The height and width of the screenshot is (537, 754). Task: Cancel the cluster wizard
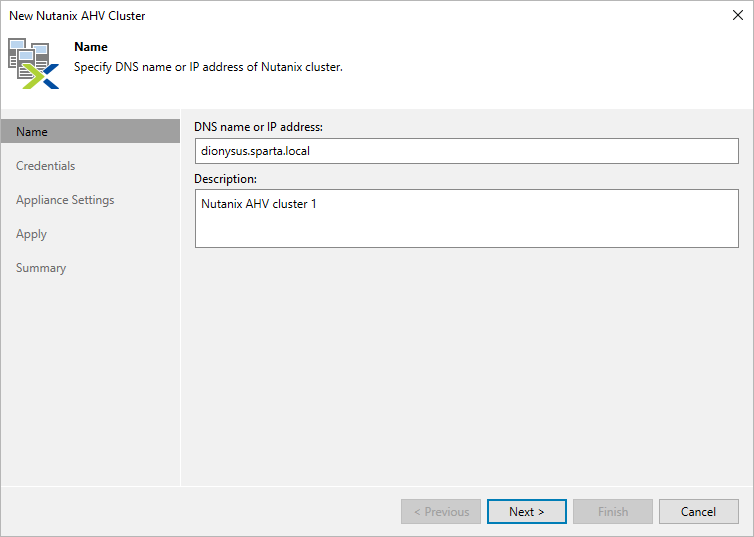[x=698, y=512]
